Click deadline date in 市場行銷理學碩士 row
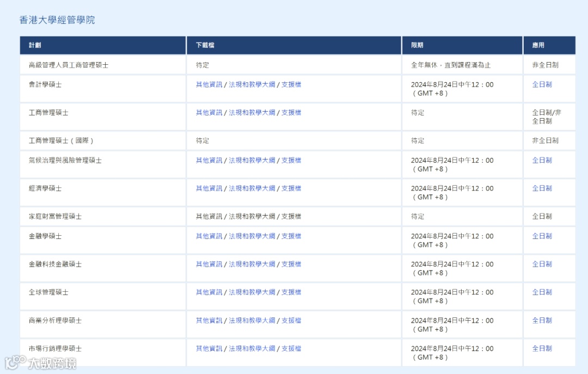588x374 pixels. (x=452, y=353)
